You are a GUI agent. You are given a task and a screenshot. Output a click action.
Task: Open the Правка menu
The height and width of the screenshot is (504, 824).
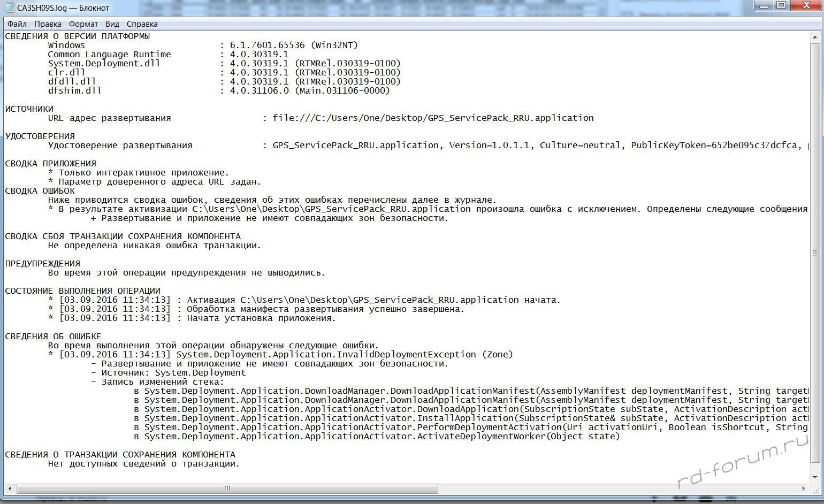[x=48, y=24]
